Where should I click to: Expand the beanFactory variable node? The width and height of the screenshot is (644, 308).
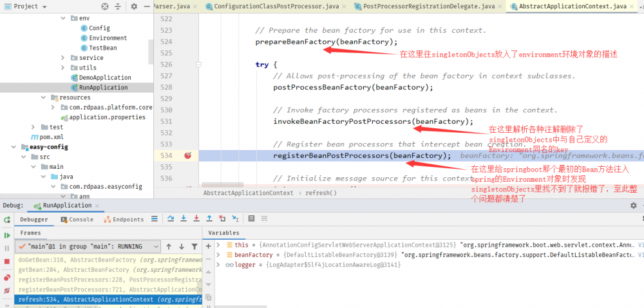(x=218, y=255)
